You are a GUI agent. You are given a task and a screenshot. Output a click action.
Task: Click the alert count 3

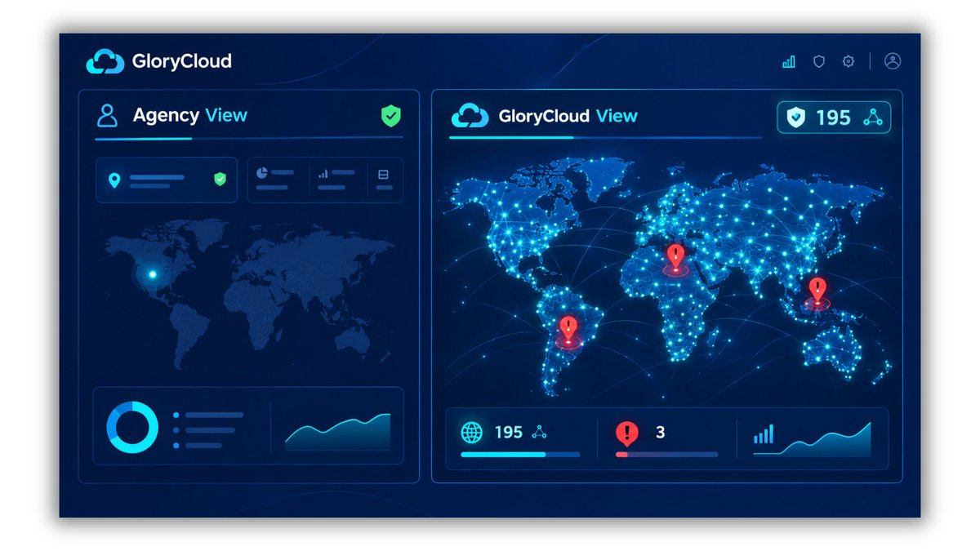coord(661,433)
